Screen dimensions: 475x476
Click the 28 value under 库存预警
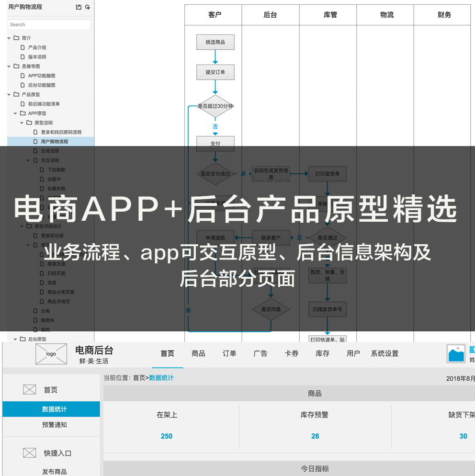(315, 436)
